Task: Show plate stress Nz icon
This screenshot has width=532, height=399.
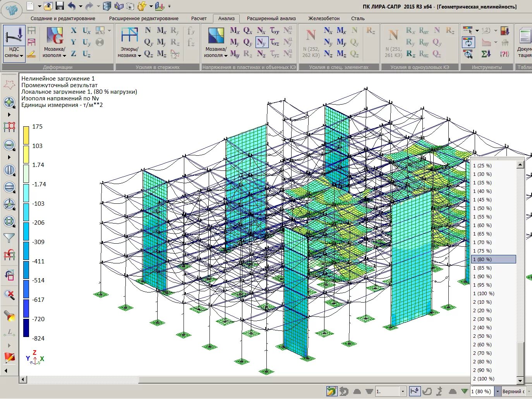Action: [261, 54]
